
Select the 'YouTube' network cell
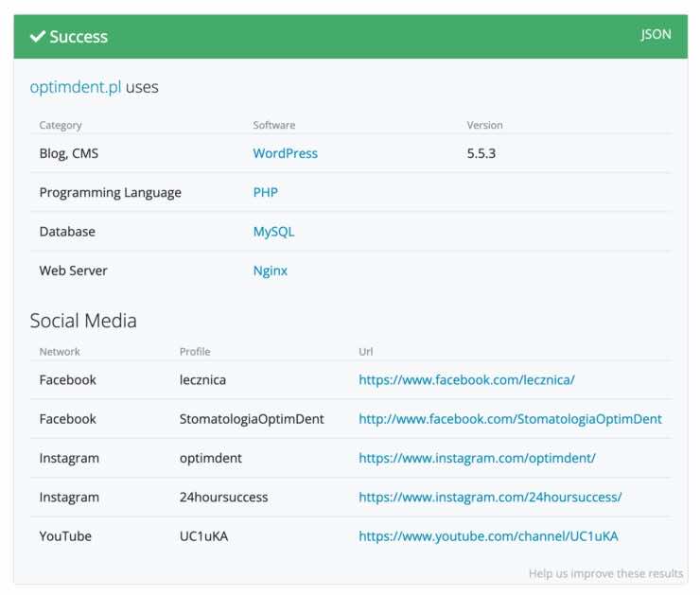(65, 536)
